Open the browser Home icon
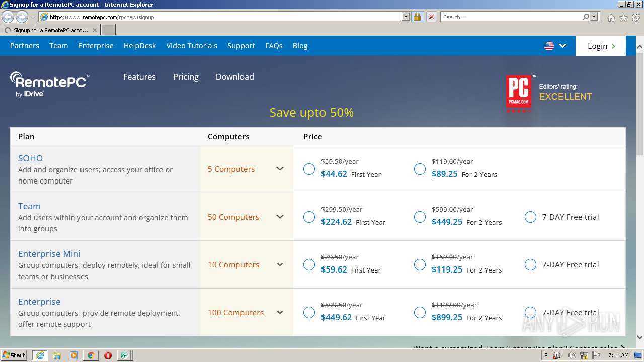 pos(611,18)
